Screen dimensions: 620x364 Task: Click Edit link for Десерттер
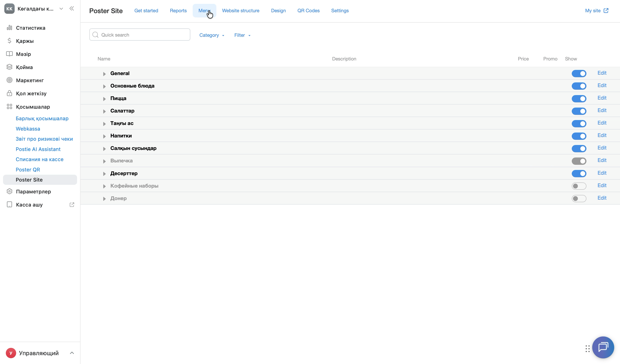click(602, 173)
